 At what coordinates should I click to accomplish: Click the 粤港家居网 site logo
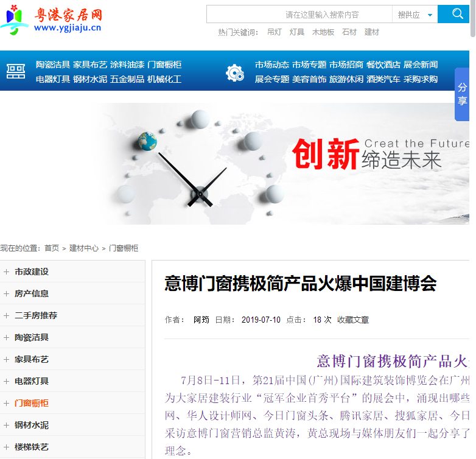tap(52, 20)
